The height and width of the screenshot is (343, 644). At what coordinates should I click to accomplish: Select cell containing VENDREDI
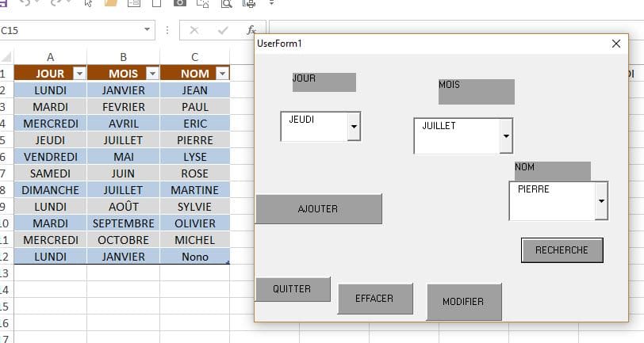pos(50,157)
